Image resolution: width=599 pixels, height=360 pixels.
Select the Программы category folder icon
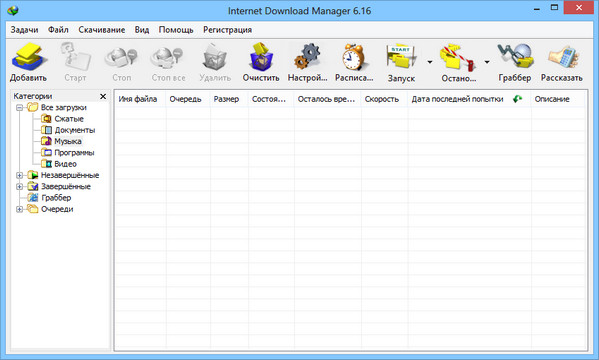[46, 152]
